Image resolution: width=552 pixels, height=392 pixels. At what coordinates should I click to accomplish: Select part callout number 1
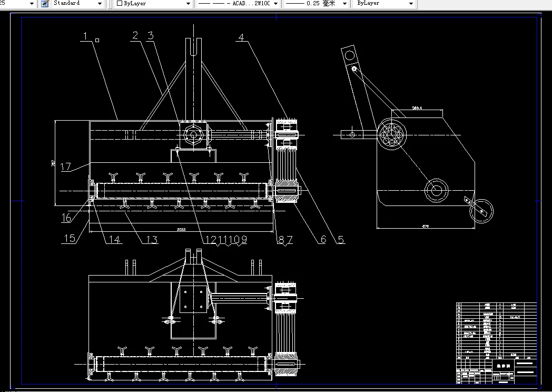[85, 36]
